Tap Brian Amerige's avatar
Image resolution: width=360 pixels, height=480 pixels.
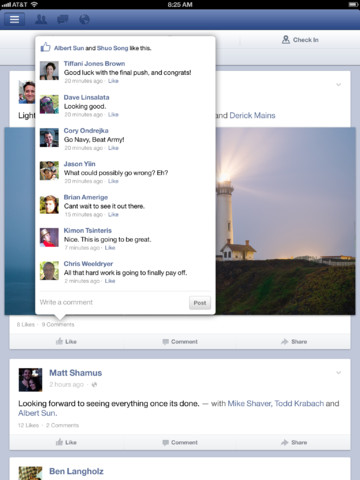point(49,204)
